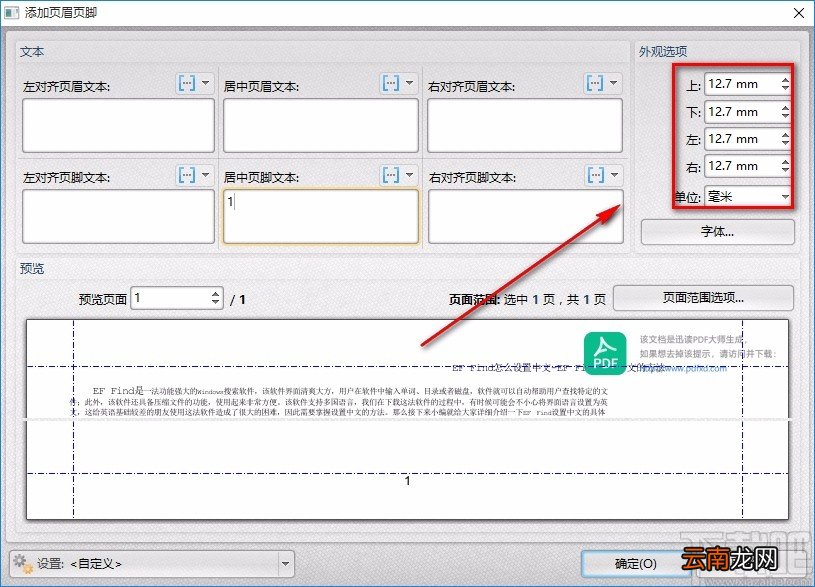Expand macro dropdown arrow for 右对齐页脚文本
The width and height of the screenshot is (815, 587).
pyautogui.click(x=614, y=175)
